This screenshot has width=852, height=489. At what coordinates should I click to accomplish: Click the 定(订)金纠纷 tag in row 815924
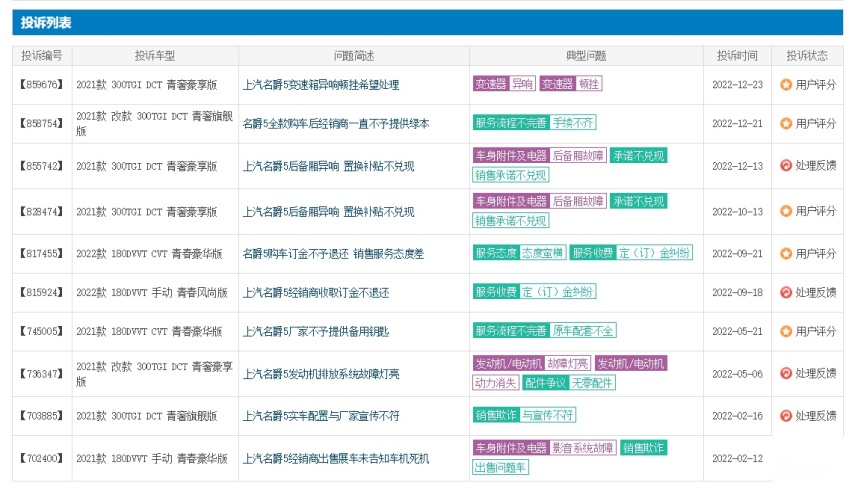click(x=557, y=292)
